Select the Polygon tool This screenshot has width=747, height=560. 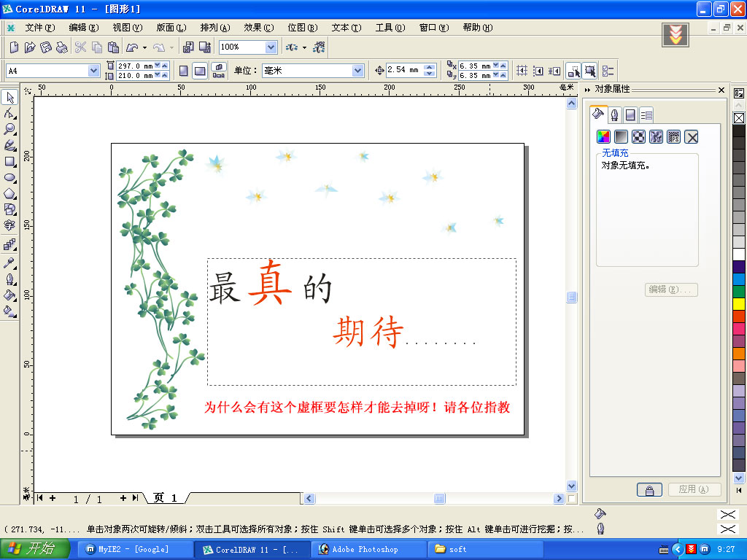click(9, 193)
